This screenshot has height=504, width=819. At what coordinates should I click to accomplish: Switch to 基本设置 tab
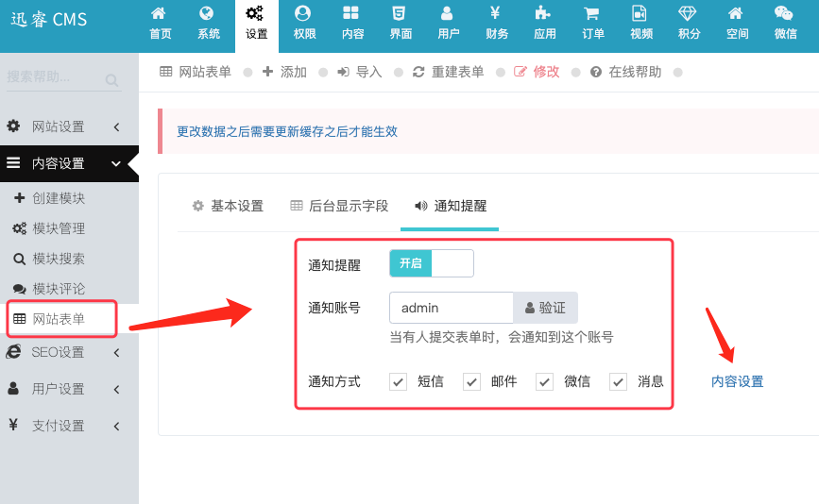click(228, 206)
